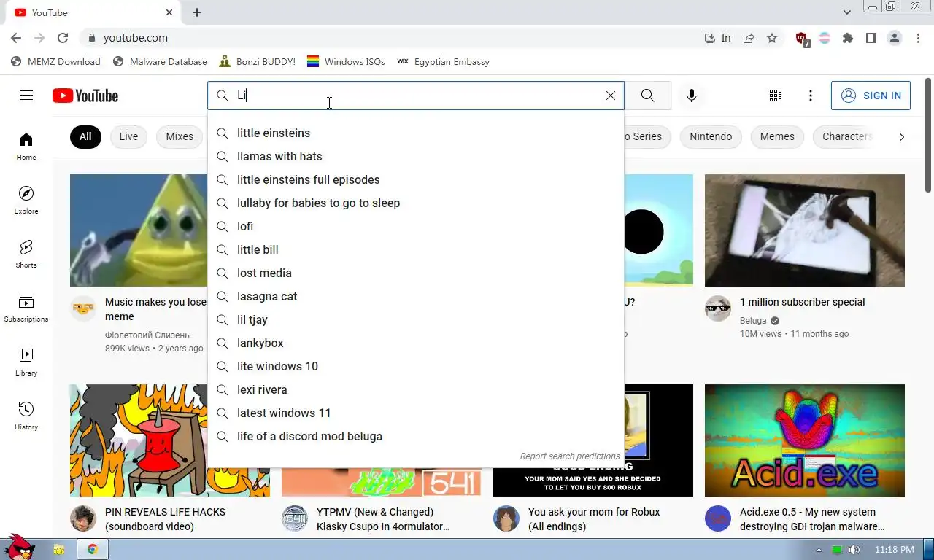The height and width of the screenshot is (560, 934).
Task: Click the YouTube logo
Action: pyautogui.click(x=85, y=96)
